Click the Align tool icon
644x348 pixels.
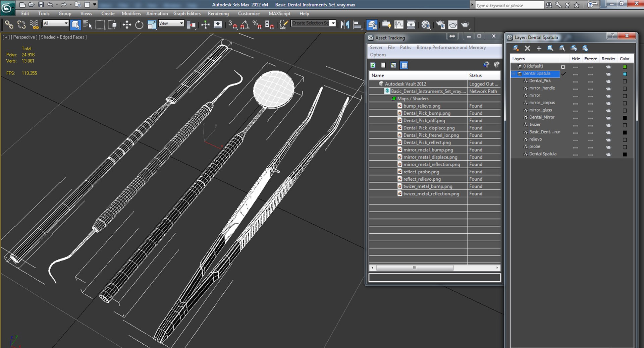tap(357, 24)
